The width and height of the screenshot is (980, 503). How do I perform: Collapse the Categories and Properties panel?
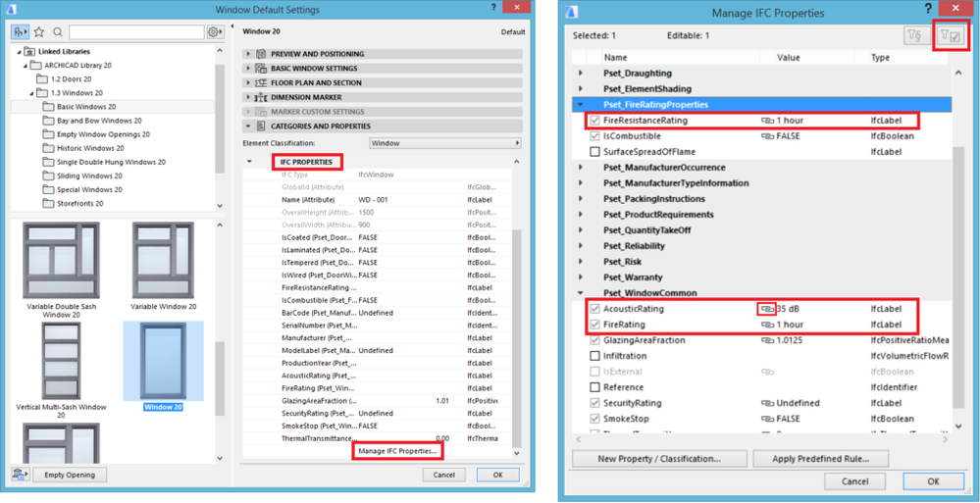(249, 126)
